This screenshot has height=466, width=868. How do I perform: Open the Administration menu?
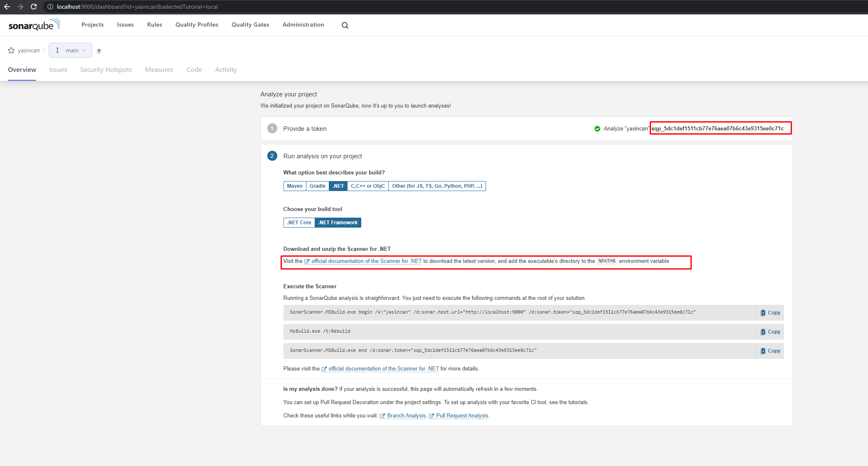pos(303,25)
